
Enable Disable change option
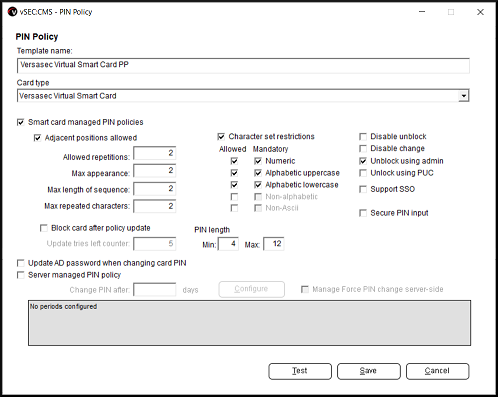pos(363,148)
